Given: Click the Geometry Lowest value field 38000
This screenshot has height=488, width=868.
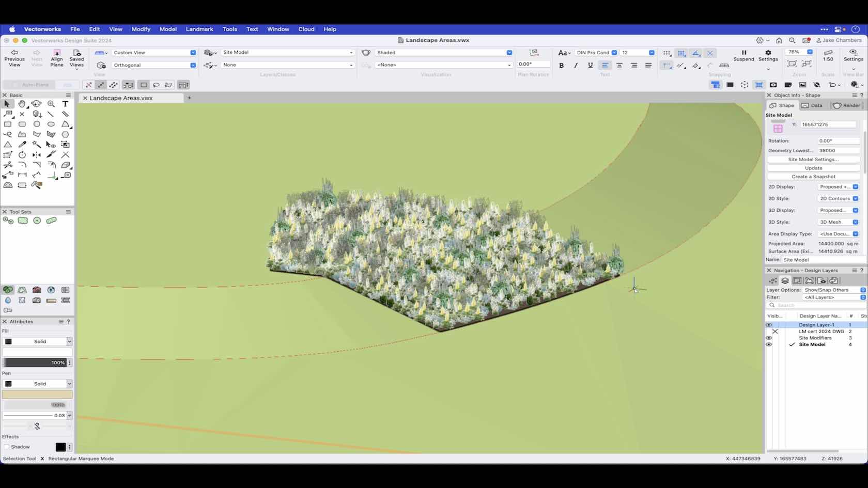Looking at the screenshot, I should click(838, 151).
